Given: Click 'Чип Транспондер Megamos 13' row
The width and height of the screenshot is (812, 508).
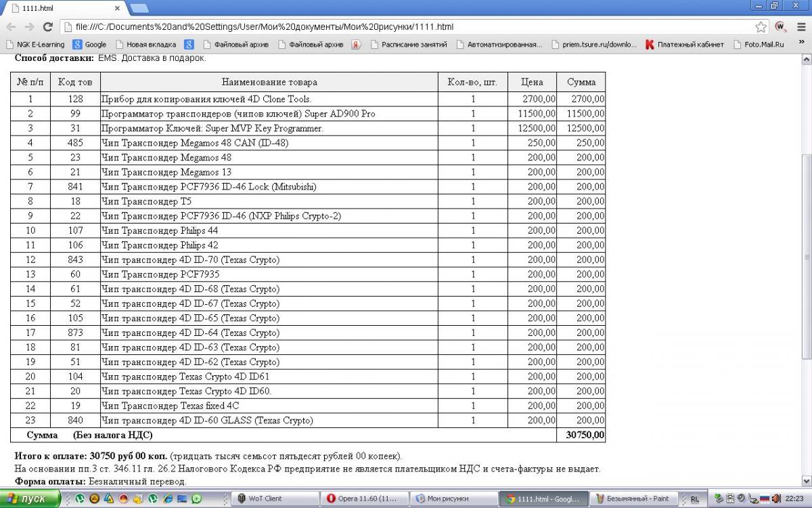Looking at the screenshot, I should [308, 172].
